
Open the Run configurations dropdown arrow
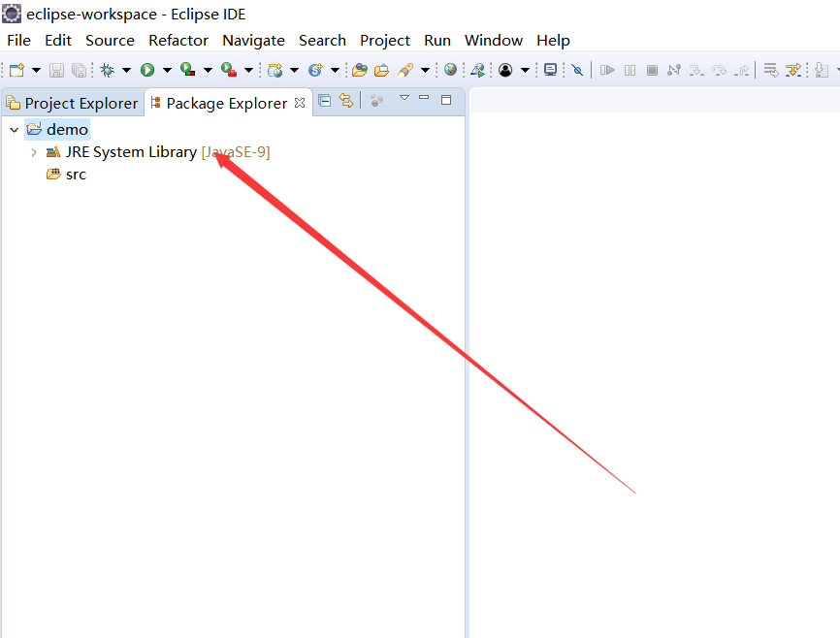[167, 70]
